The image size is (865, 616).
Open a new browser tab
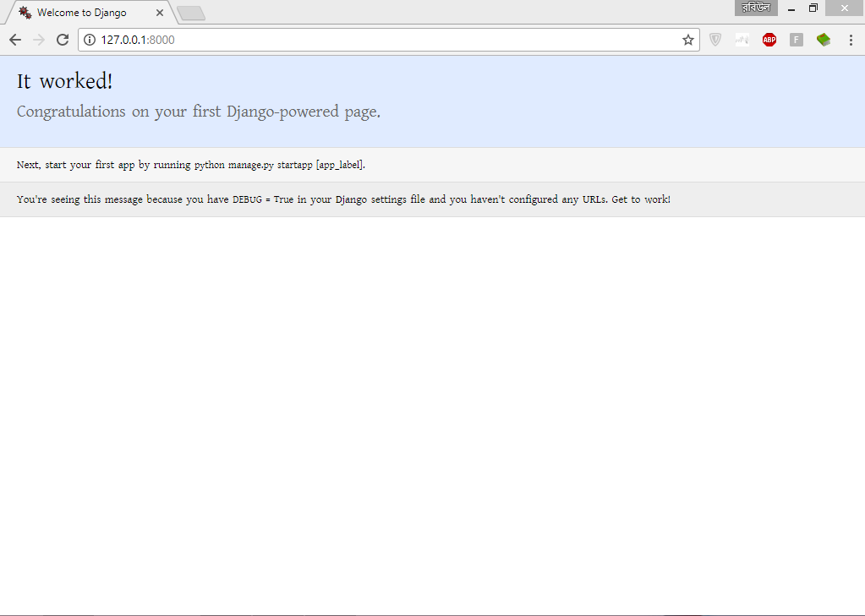191,13
